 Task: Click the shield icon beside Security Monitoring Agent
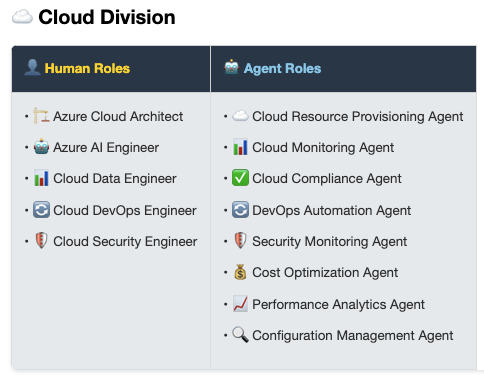tap(240, 240)
